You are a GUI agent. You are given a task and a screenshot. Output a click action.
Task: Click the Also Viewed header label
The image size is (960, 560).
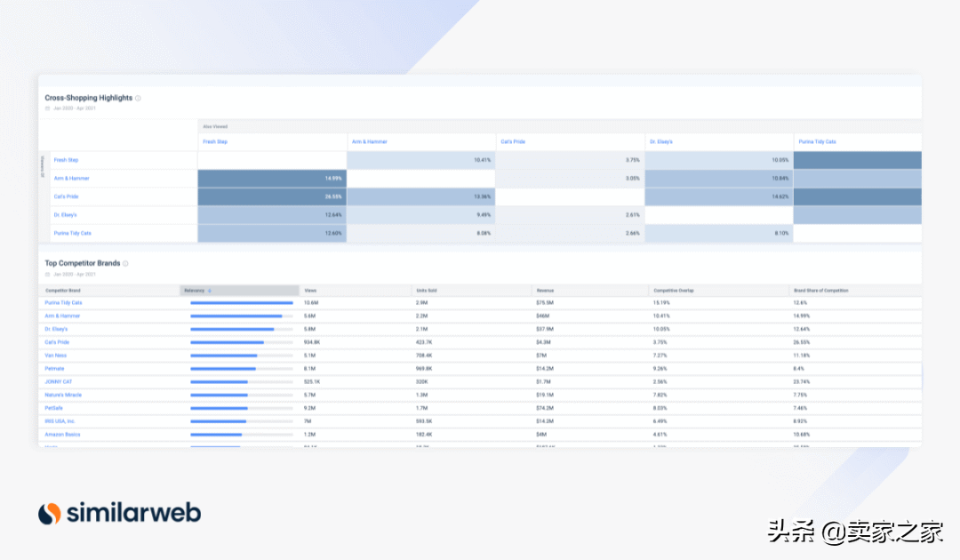pos(215,127)
